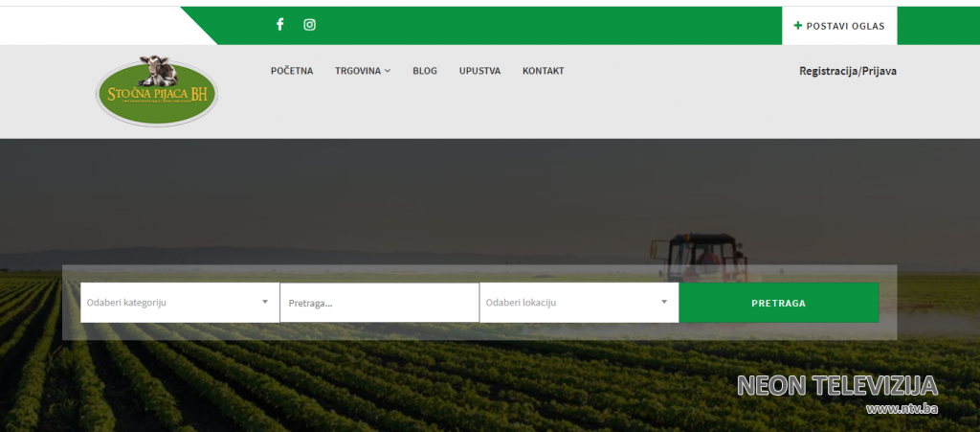Image resolution: width=980 pixels, height=432 pixels.
Task: Focus the Pretraga... search text field
Action: click(x=379, y=303)
